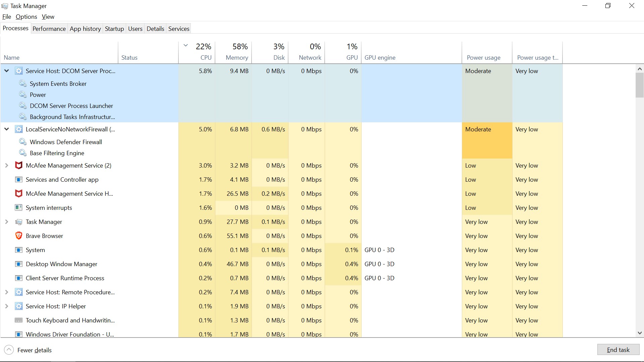Screen dimensions: 644x362
Task: Click the scrollbar down arrow
Action: coord(640,333)
